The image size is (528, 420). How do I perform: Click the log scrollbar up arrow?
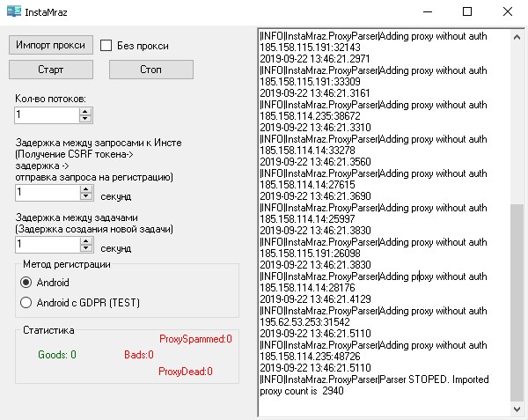[x=515, y=35]
